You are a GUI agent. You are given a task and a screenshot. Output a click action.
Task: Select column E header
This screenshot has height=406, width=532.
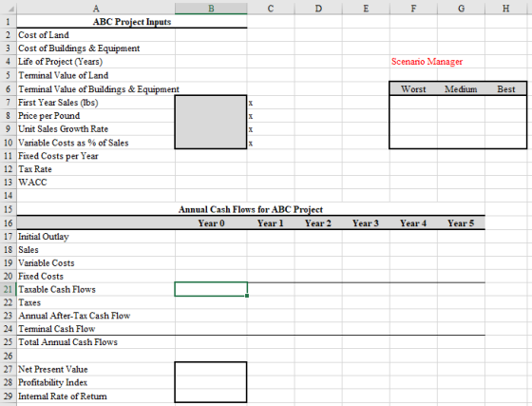(x=366, y=9)
